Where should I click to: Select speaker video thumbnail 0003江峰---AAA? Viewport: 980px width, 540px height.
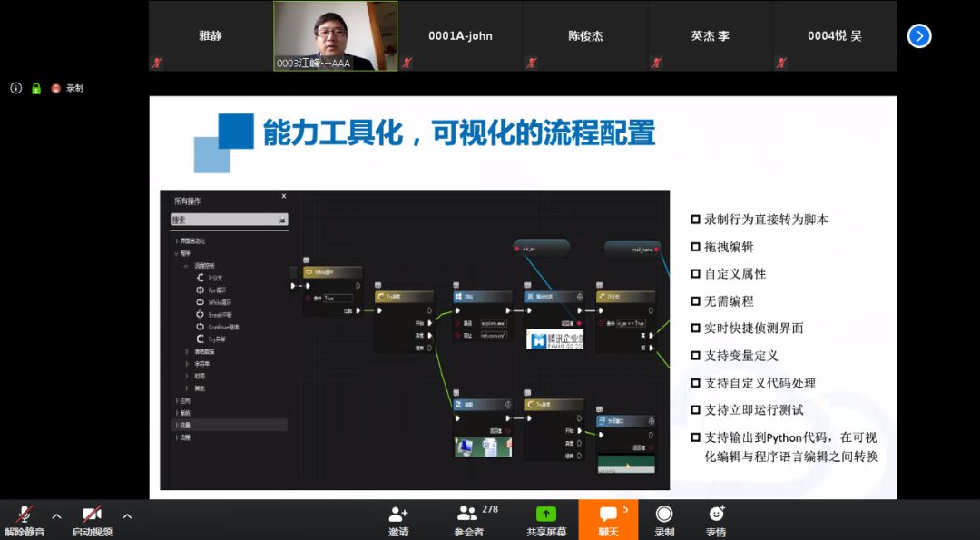pos(335,36)
